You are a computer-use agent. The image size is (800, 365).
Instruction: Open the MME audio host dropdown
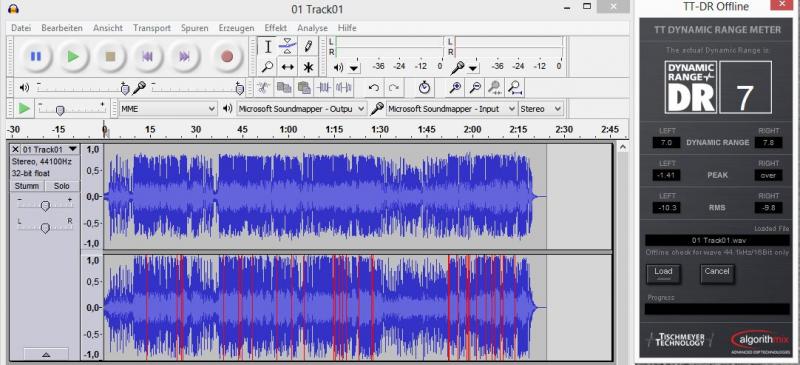(168, 109)
